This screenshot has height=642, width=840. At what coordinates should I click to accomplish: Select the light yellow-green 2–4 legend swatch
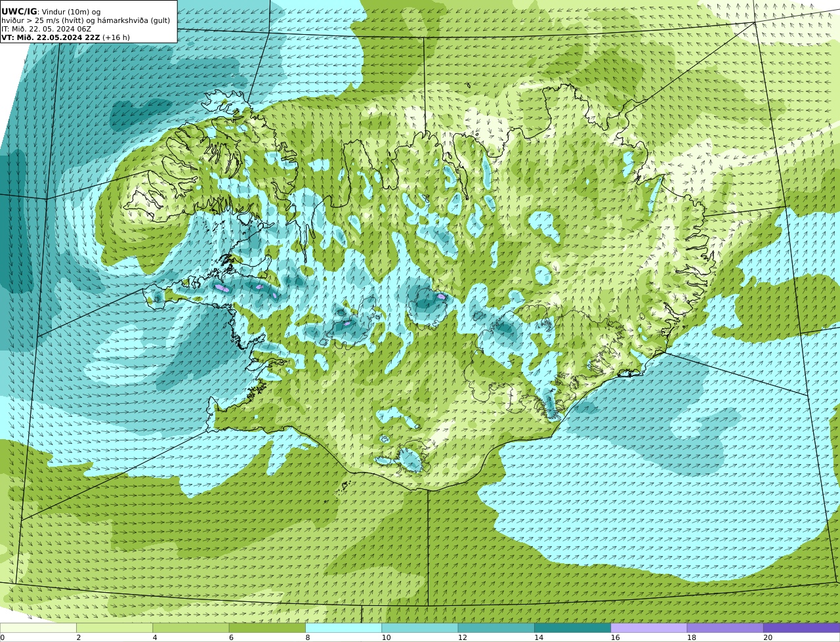tap(114, 628)
